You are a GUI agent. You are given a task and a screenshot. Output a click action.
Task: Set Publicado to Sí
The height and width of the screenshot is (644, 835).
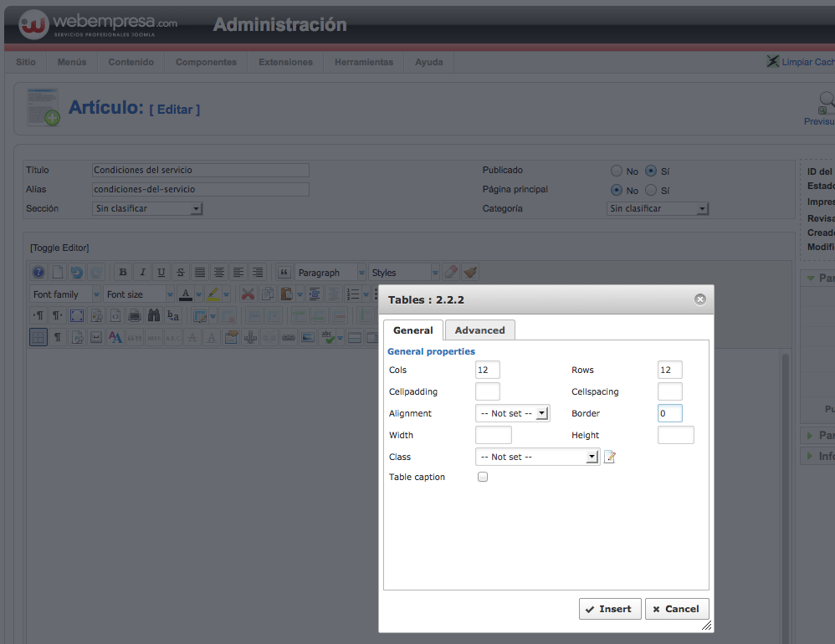[x=650, y=171]
